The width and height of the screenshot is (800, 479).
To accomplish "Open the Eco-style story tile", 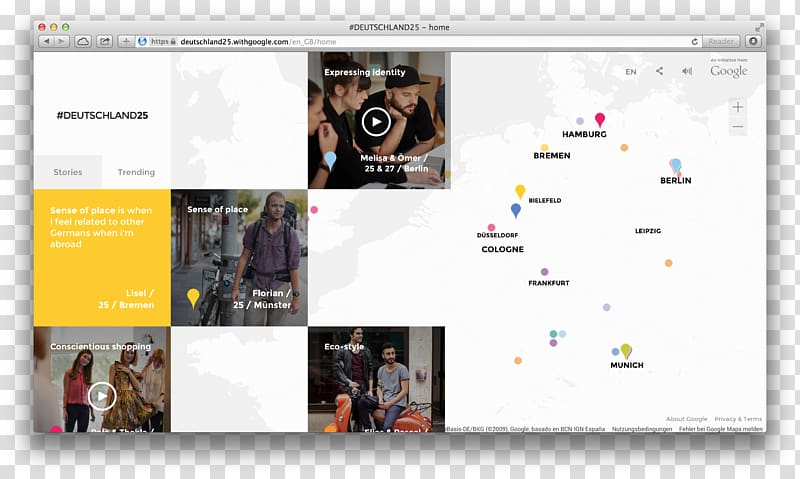I will (x=377, y=380).
